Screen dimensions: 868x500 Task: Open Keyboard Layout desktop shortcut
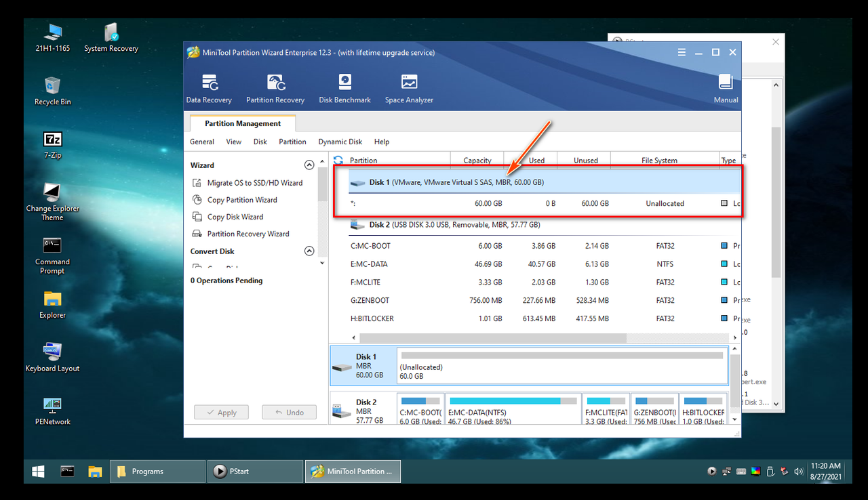pyautogui.click(x=53, y=357)
